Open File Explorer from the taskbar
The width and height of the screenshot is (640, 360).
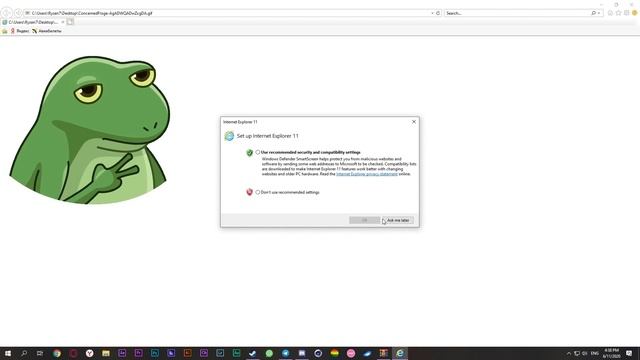(106, 353)
